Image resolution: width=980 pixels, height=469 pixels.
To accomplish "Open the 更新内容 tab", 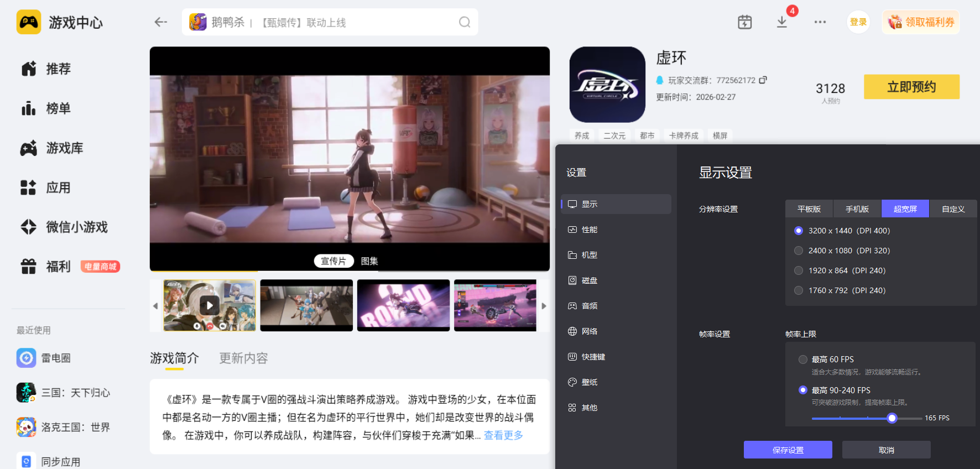I will [243, 358].
